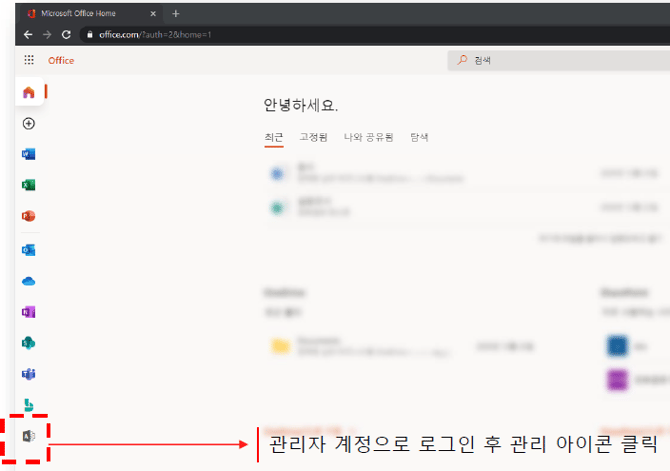Image resolution: width=670 pixels, height=471 pixels.
Task: Launch Word from the sidebar
Action: coord(29,155)
